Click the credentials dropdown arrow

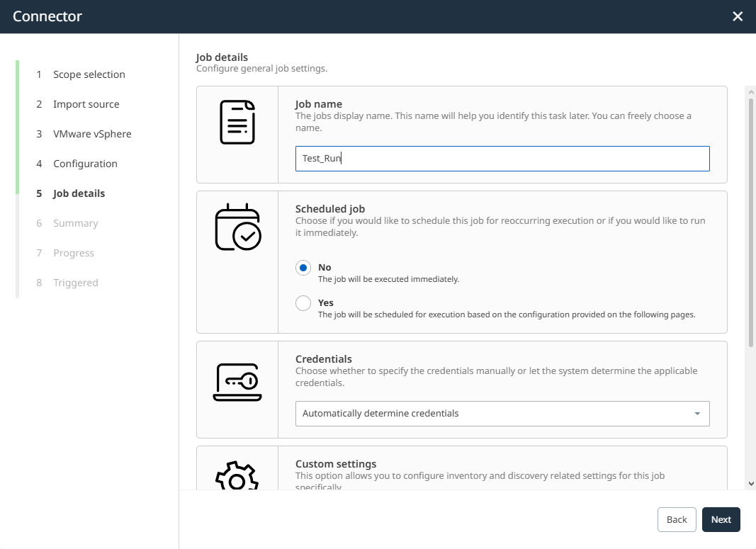tap(697, 414)
